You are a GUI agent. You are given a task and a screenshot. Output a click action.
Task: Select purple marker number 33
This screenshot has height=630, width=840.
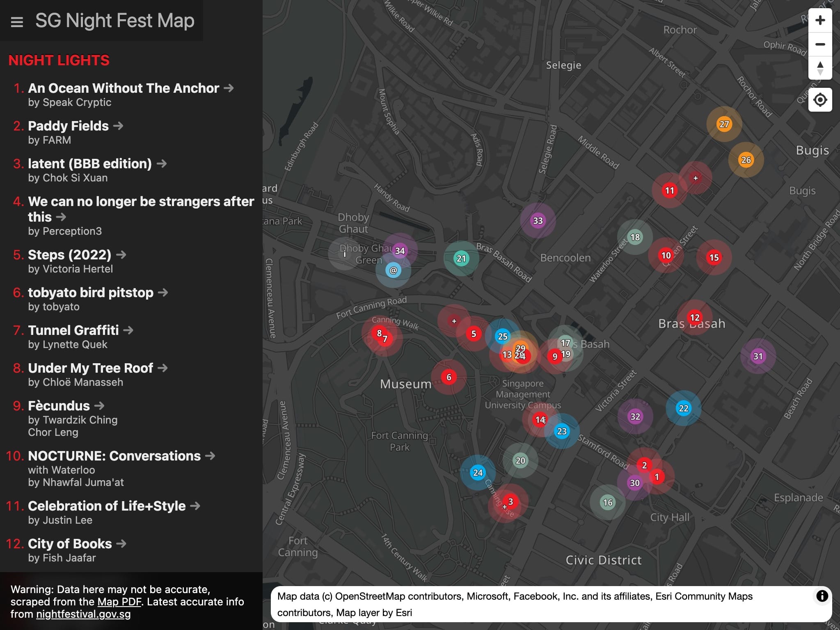538,221
